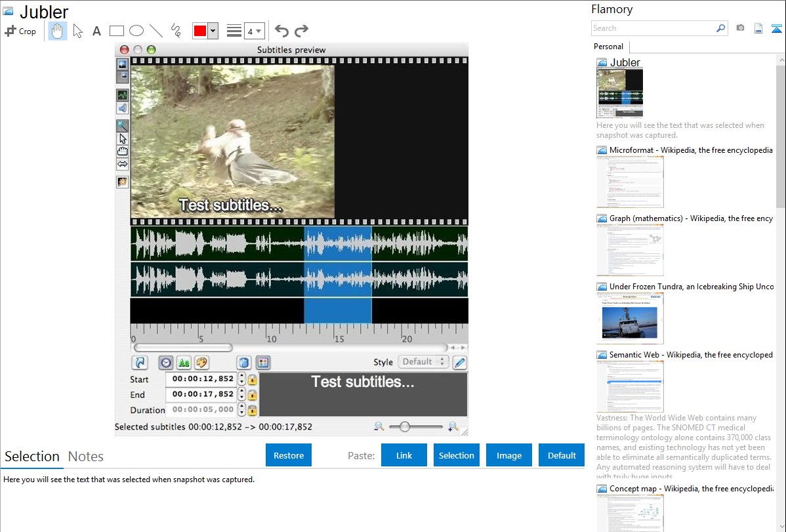786x532 pixels.
Task: Select the freehand curve drawing tool
Action: (x=176, y=31)
